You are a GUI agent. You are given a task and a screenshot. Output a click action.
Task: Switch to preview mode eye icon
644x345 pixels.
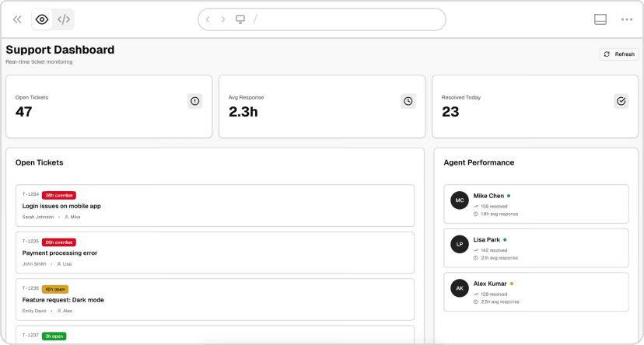click(42, 19)
